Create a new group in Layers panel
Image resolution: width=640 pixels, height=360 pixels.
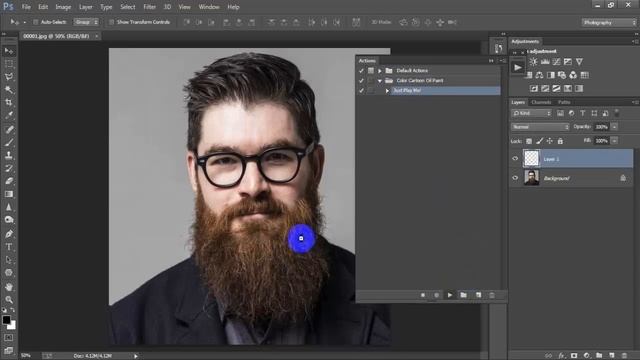(x=599, y=356)
